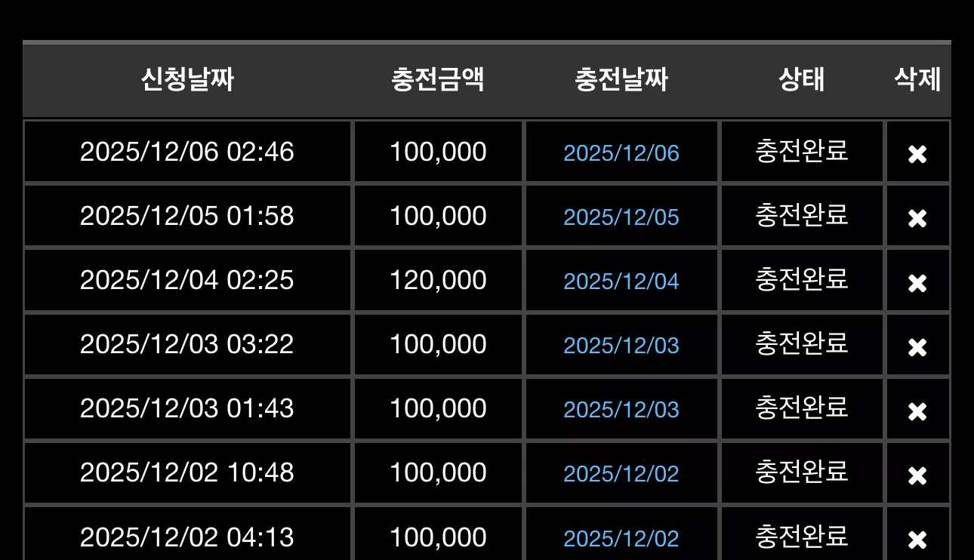The width and height of the screenshot is (974, 560).
Task: Open the blue 2025/12/05 charge date link
Action: [x=621, y=217]
